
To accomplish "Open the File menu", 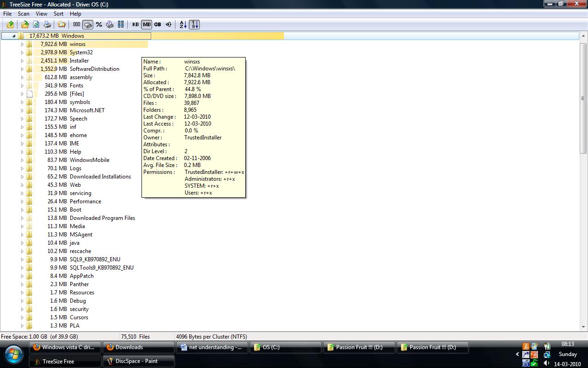I will [x=7, y=14].
